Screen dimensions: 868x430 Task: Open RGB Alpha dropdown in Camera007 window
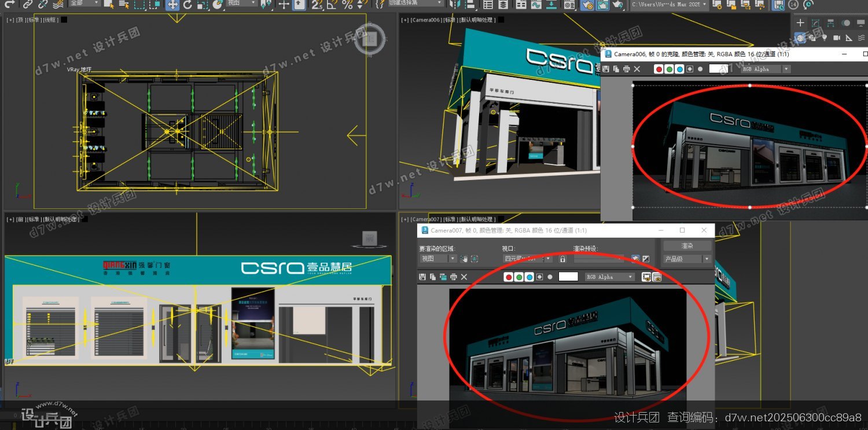[x=610, y=277]
